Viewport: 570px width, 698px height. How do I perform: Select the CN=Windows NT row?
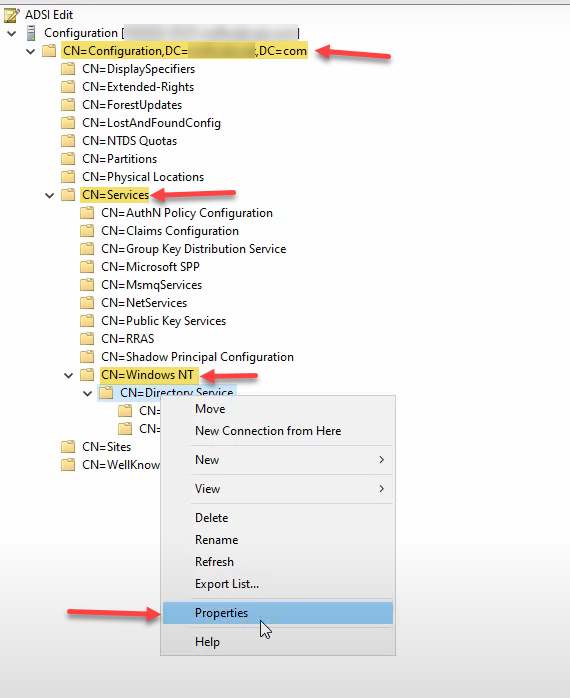point(147,375)
